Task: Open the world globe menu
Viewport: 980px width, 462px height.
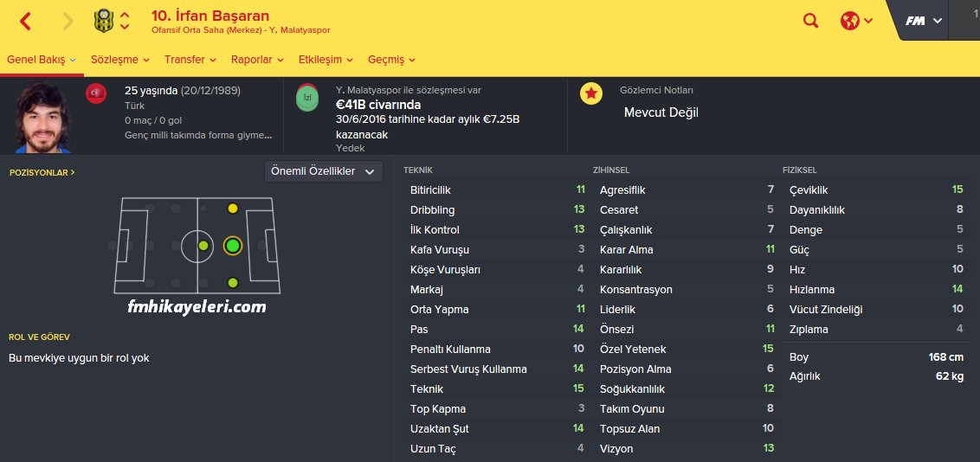Action: point(856,21)
